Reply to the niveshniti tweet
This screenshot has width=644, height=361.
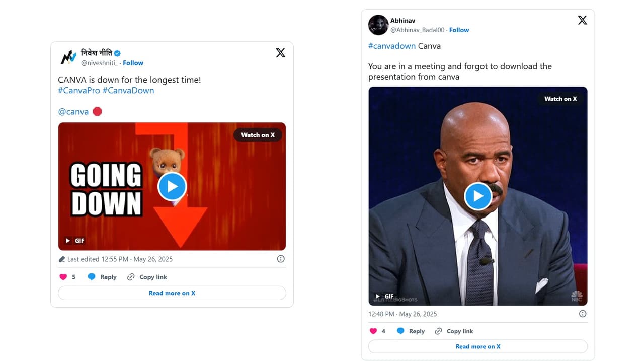tap(103, 277)
